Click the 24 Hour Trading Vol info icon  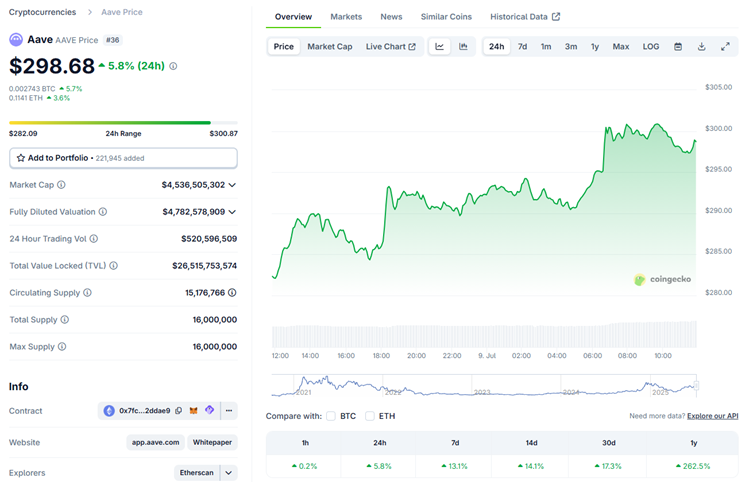[x=94, y=239]
